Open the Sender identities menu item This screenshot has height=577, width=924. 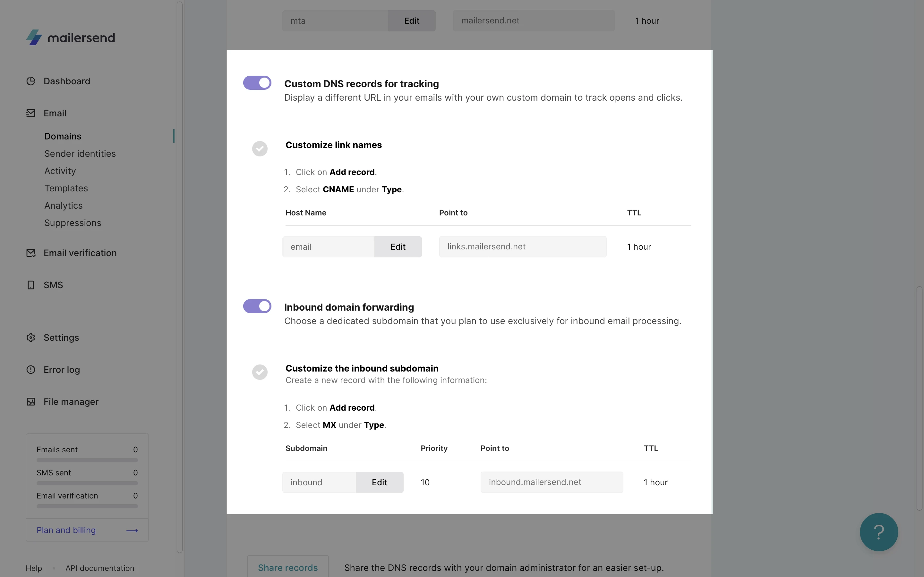pos(80,154)
